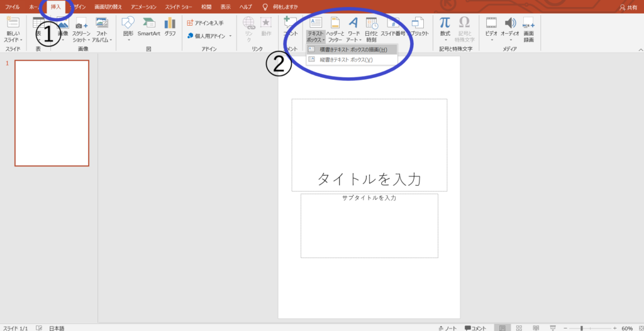The image size is (644, 331).
Task: Click the リンク hyperlink icon
Action: [x=248, y=30]
